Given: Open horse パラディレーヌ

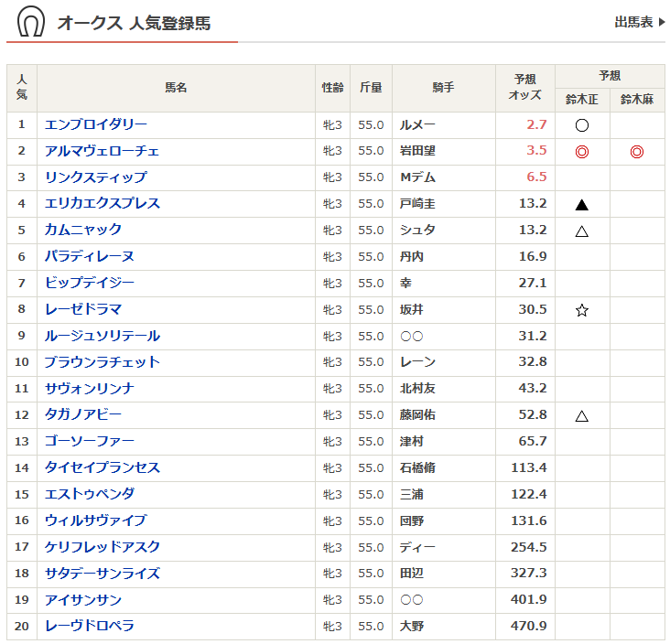Looking at the screenshot, I should pyautogui.click(x=90, y=257).
